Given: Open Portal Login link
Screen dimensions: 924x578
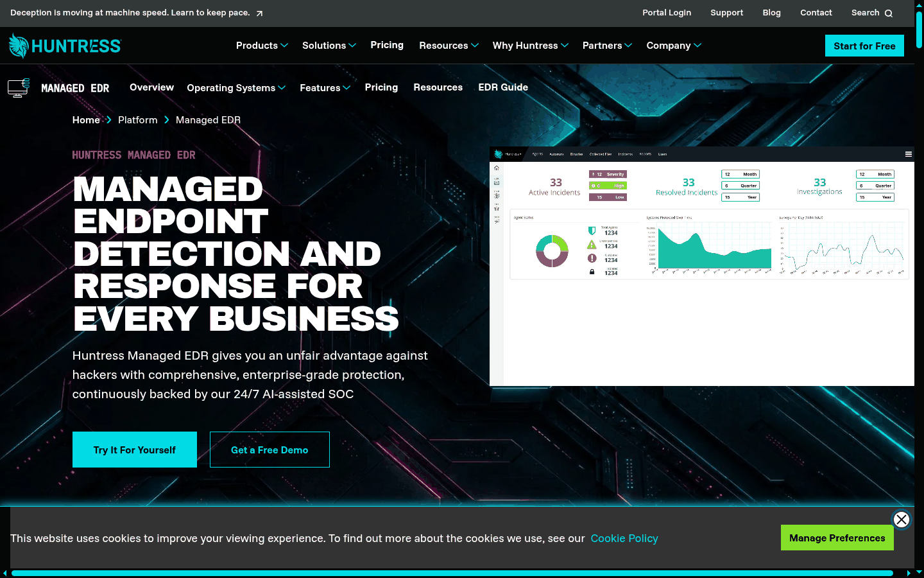Looking at the screenshot, I should click(x=667, y=12).
